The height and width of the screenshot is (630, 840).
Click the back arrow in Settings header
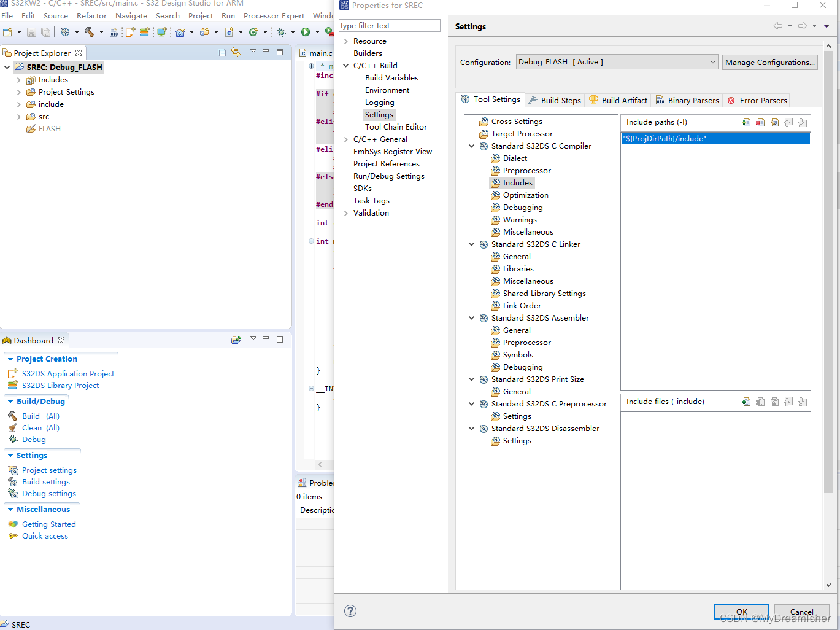click(778, 26)
